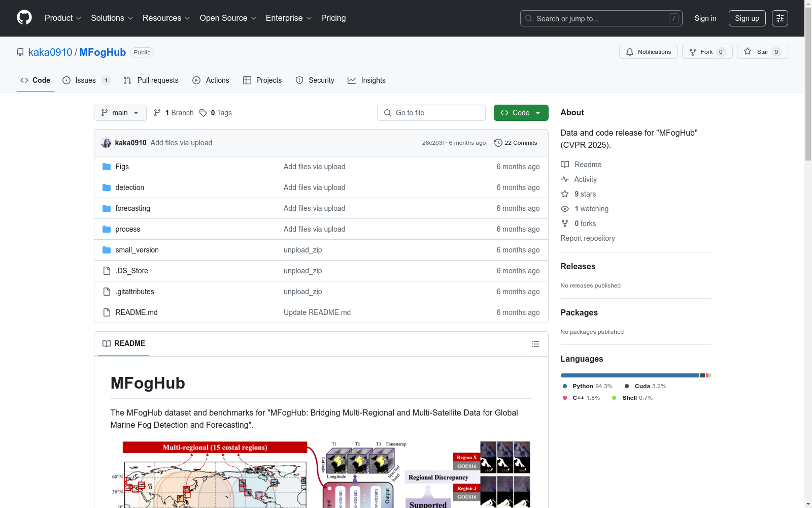Open the 22 Commits history link
812x508 pixels.
(516, 143)
